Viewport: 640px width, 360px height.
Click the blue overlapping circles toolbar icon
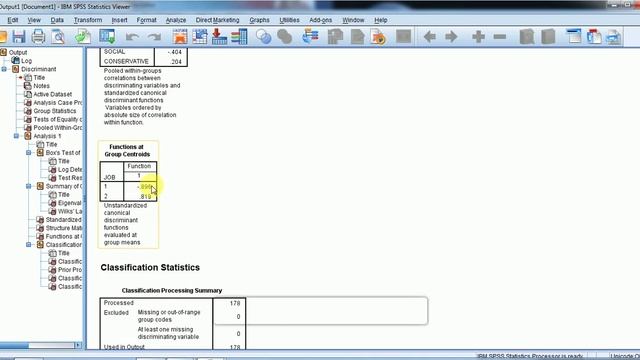click(x=264, y=37)
